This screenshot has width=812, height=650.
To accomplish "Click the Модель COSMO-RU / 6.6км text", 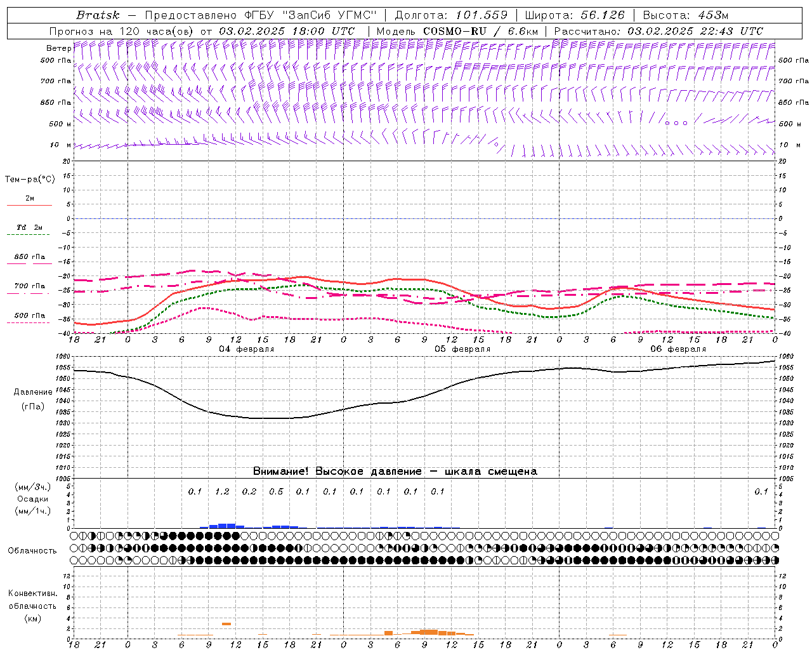I will (x=457, y=31).
